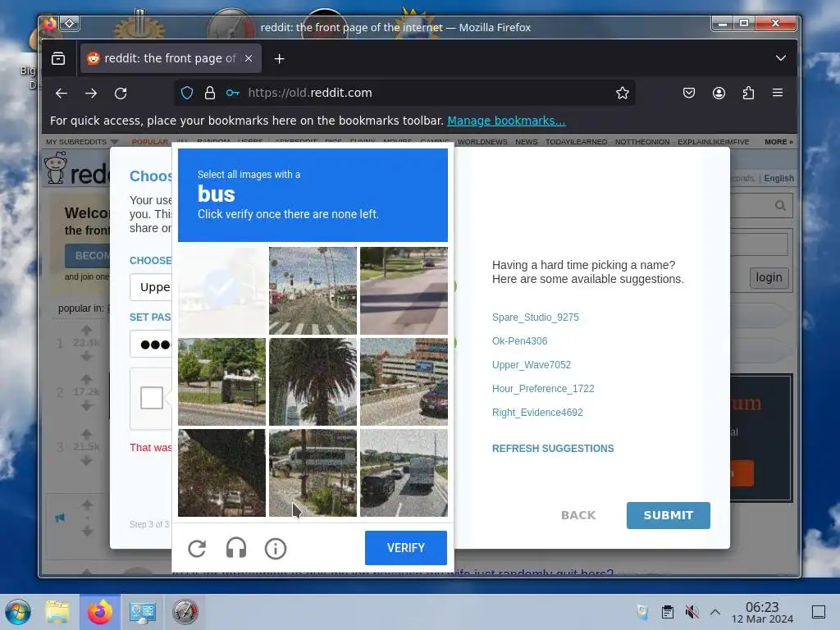Image resolution: width=840 pixels, height=630 pixels.
Task: Open the Firefox account menu
Action: [x=719, y=93]
